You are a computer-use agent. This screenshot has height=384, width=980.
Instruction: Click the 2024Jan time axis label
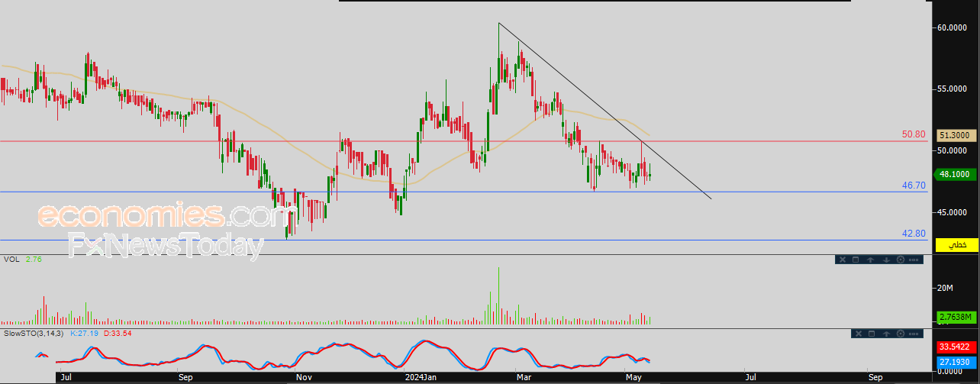[421, 377]
